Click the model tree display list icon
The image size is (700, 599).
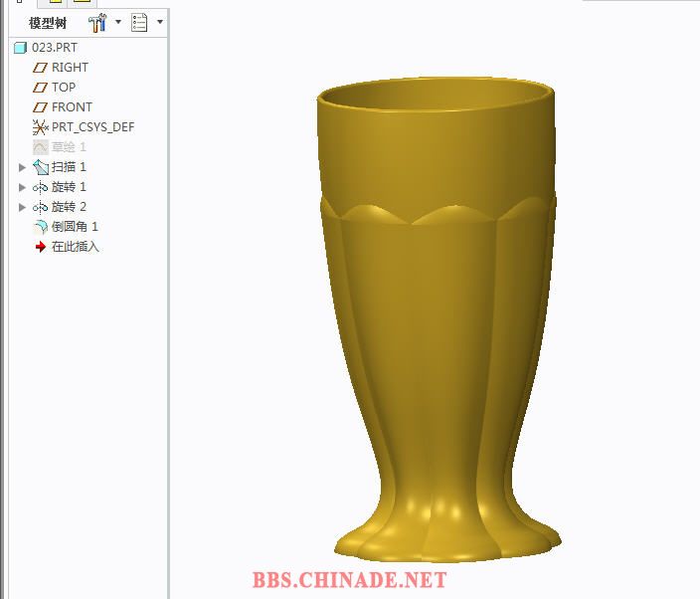[x=139, y=22]
